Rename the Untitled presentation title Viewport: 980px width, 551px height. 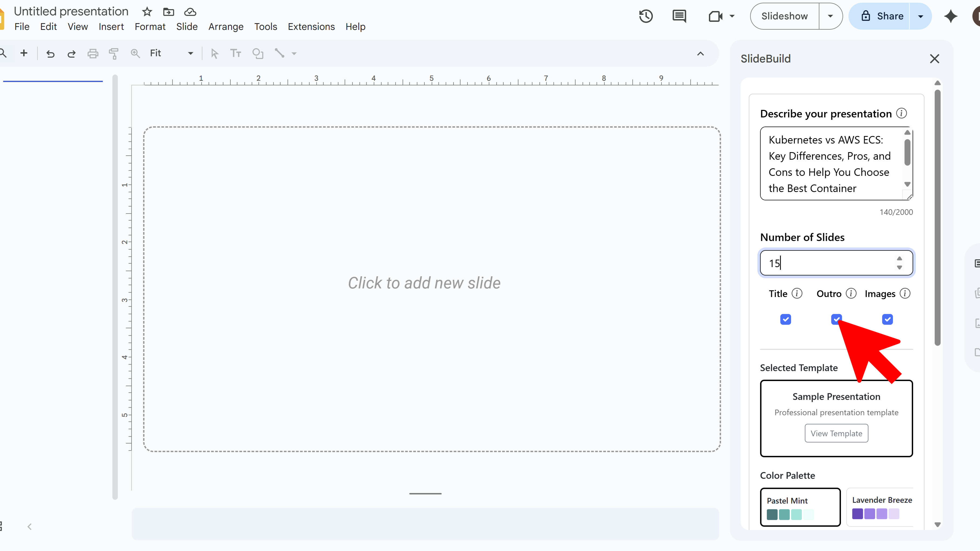(x=71, y=11)
